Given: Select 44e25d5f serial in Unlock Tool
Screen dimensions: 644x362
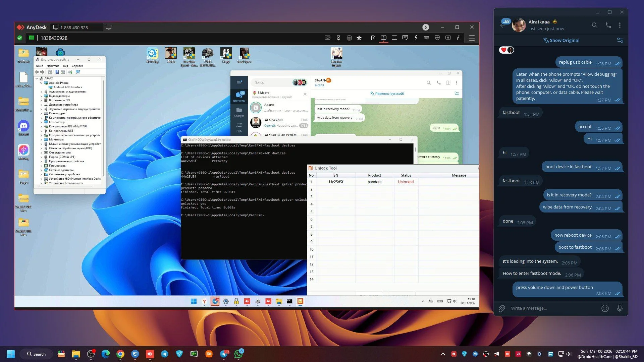Looking at the screenshot, I should (336, 182).
